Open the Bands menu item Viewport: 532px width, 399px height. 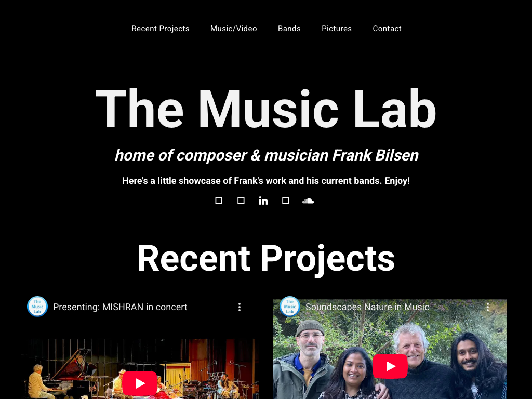pyautogui.click(x=289, y=29)
